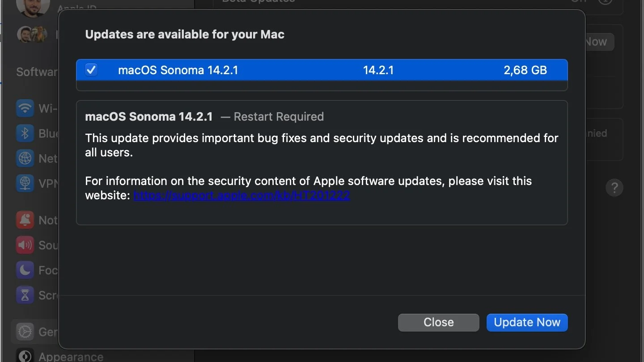644x362 pixels.
Task: Open the Family sharing avatars
Action: click(32, 34)
